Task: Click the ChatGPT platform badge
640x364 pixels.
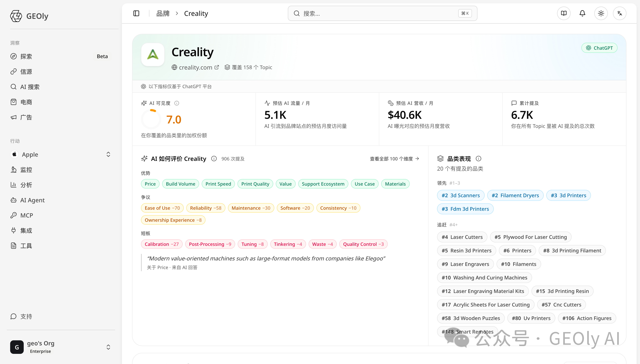Action: [x=599, y=48]
